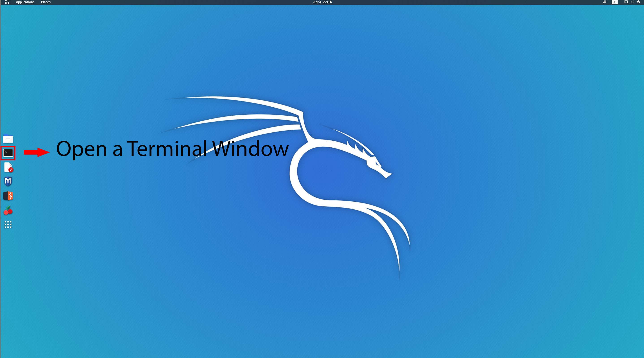The height and width of the screenshot is (358, 644).
Task: Launch Metasploit from the dock
Action: (8, 181)
